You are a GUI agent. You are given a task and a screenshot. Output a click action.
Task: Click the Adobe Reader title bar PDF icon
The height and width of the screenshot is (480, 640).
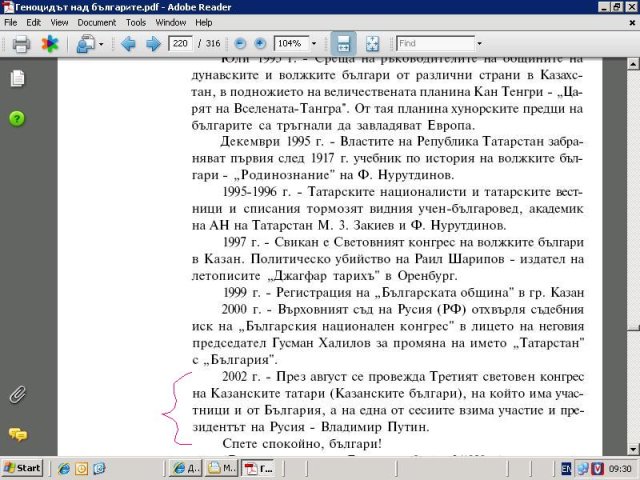click(8, 7)
